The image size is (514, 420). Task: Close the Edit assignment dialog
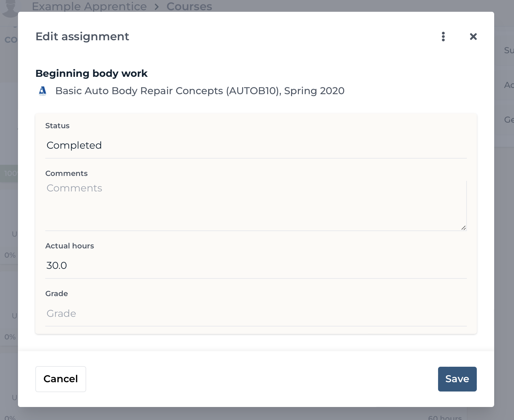473,37
